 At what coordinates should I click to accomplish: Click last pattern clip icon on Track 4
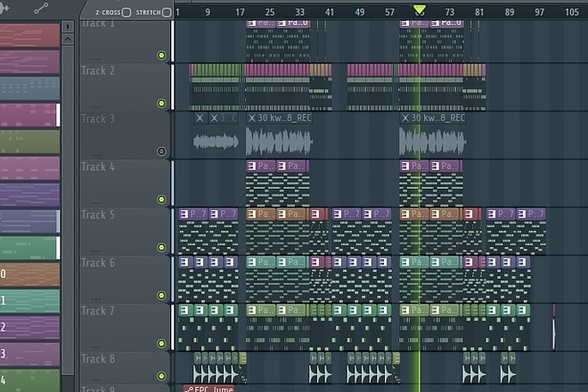point(435,166)
